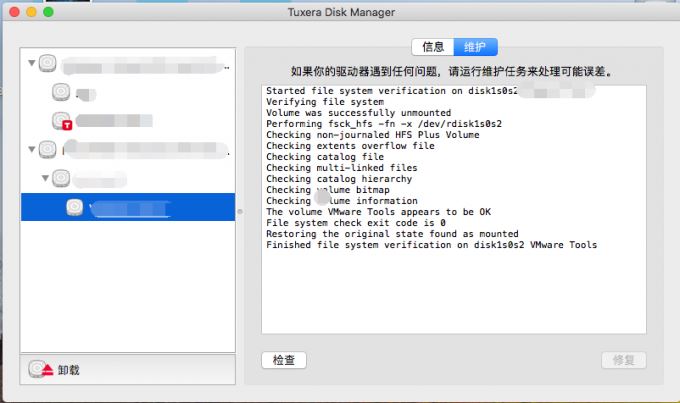Click the first child volume icon
680x403 pixels.
(61, 93)
